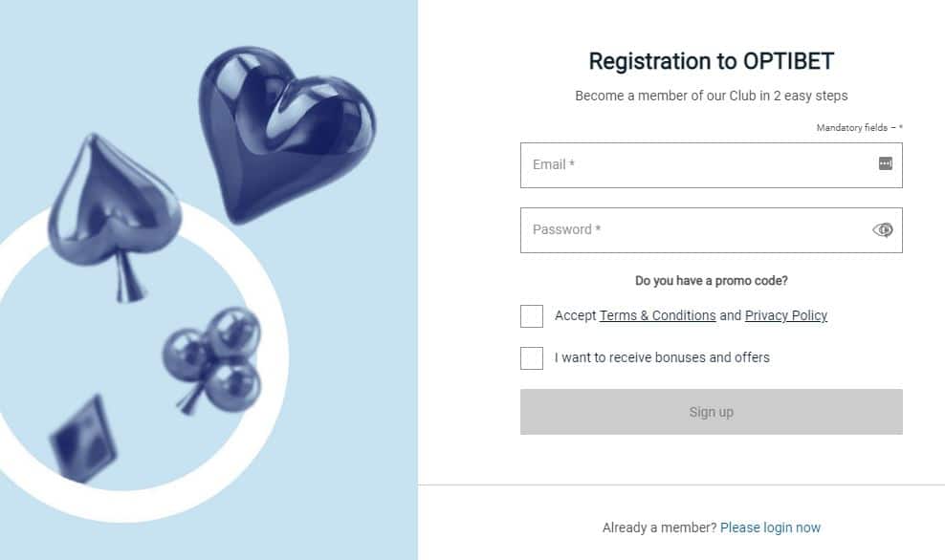
Task: Click 'Become a member of our Club' subtitle
Action: [711, 96]
